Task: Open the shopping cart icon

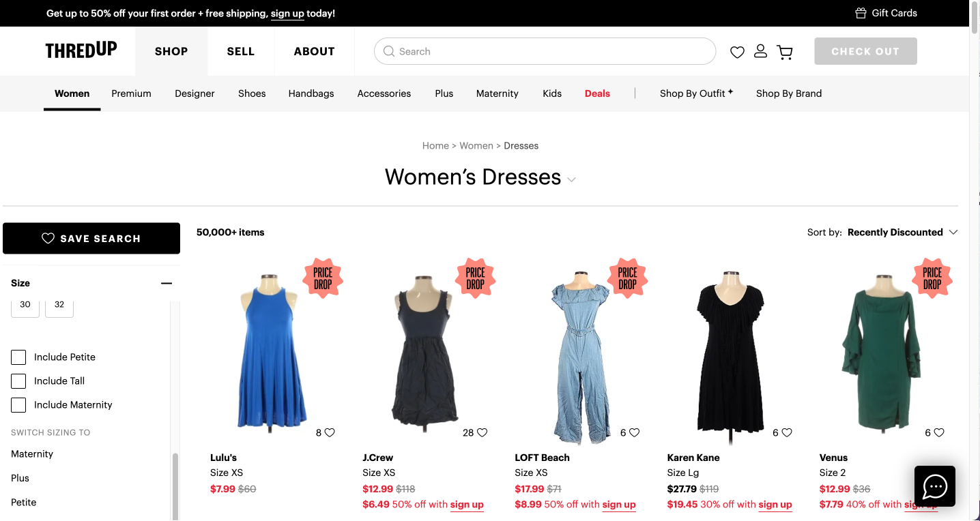Action: [x=785, y=52]
